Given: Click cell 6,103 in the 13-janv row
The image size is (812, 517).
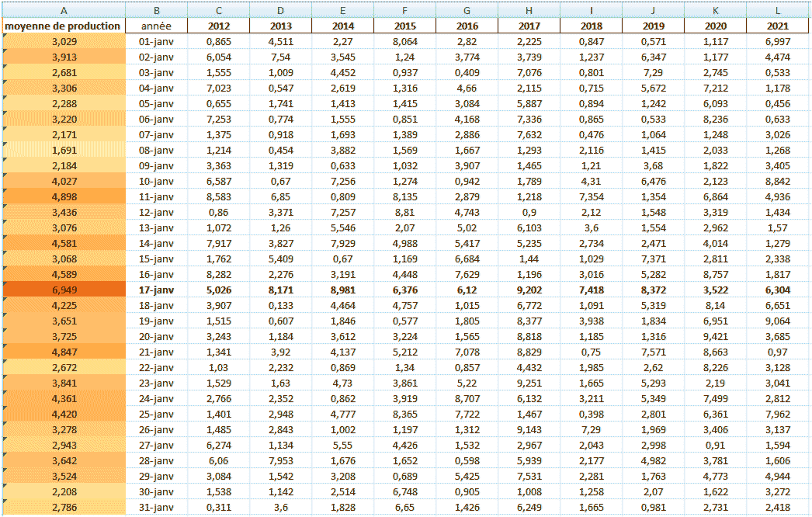Looking at the screenshot, I should 529,228.
